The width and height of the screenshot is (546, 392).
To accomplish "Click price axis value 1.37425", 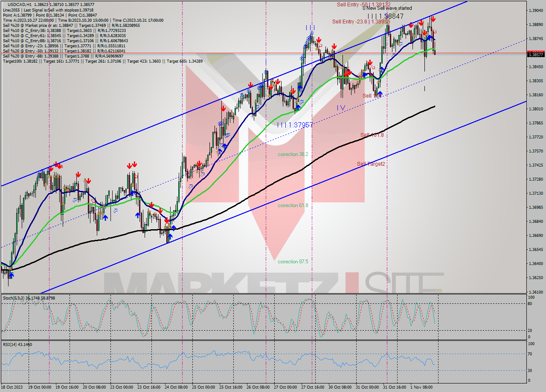I will [536, 165].
